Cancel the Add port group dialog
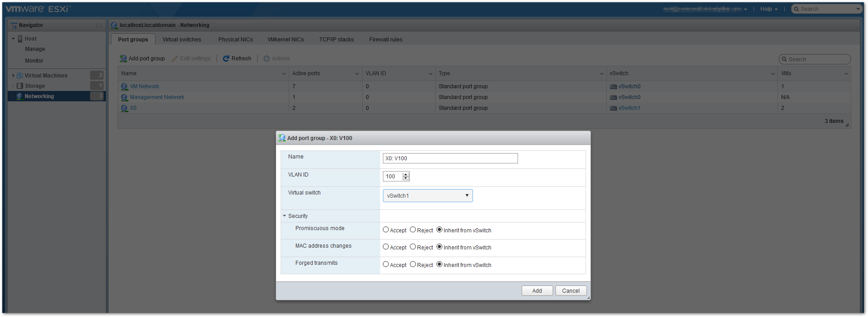The height and width of the screenshot is (317, 868). point(571,291)
